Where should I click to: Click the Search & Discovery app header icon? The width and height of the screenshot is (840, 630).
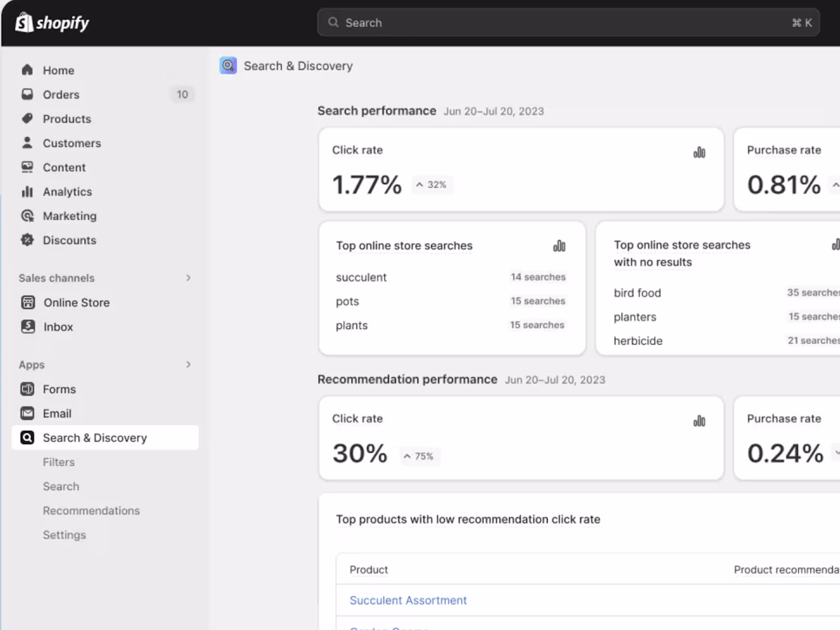click(x=228, y=66)
